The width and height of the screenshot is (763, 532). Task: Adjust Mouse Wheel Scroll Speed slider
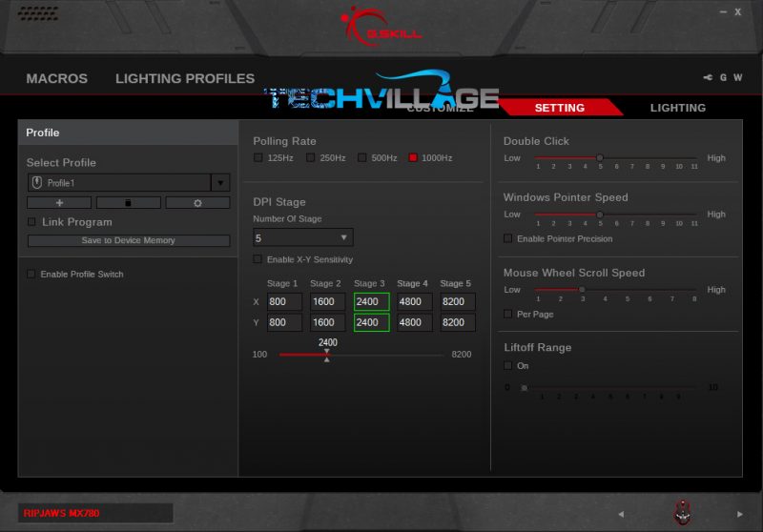pyautogui.click(x=582, y=289)
